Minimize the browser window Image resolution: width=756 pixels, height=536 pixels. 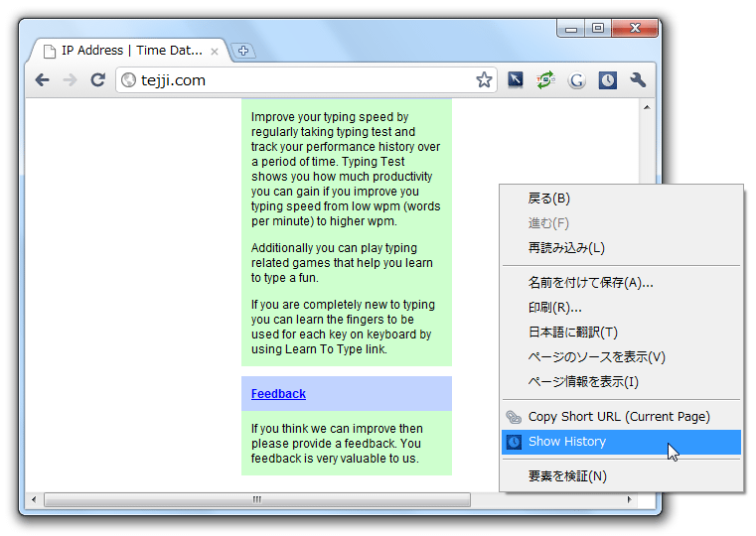point(571,29)
